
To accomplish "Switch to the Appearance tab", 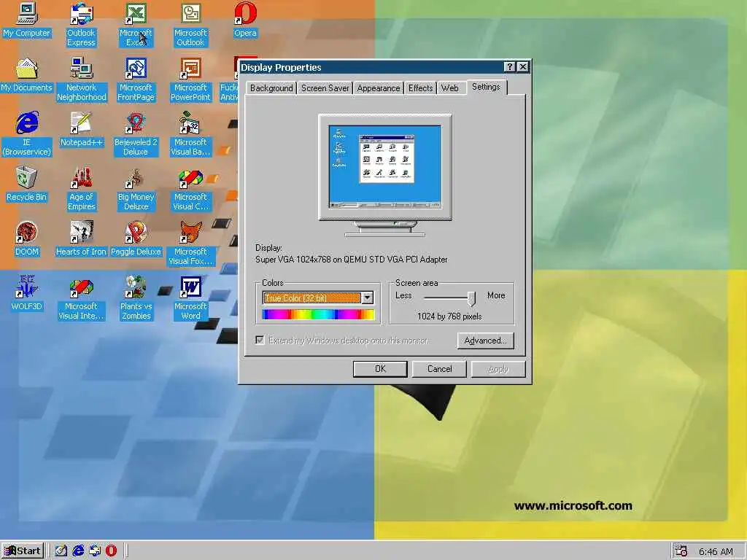I will coord(379,88).
